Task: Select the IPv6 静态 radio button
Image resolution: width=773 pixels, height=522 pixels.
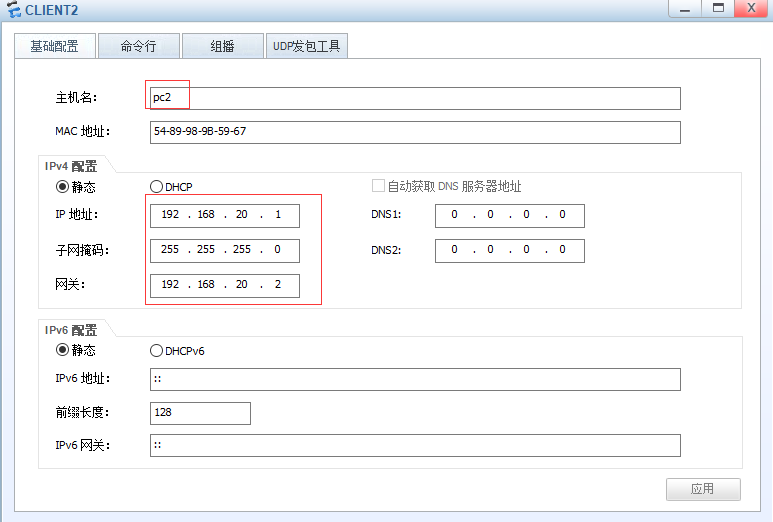Action: (x=63, y=350)
